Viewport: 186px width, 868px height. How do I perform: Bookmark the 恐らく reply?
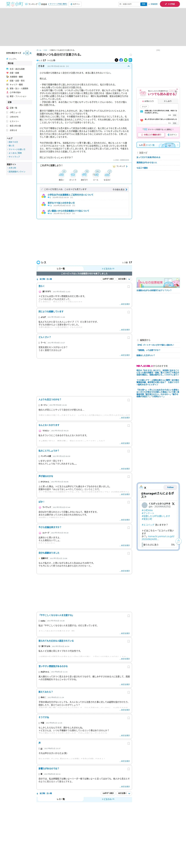pos(128,286)
